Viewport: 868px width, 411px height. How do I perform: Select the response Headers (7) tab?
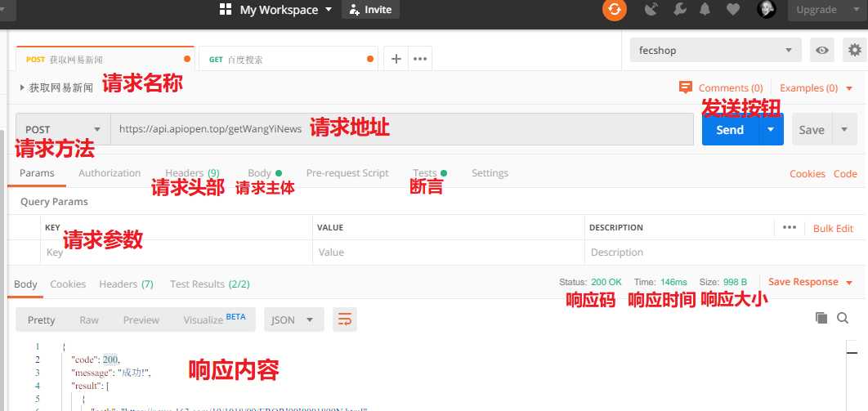tap(126, 284)
